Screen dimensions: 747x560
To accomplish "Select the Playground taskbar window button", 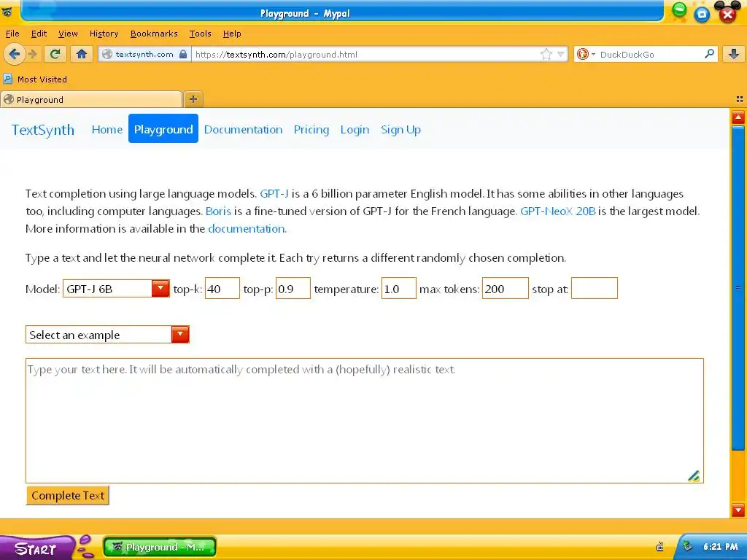I will [x=160, y=547].
